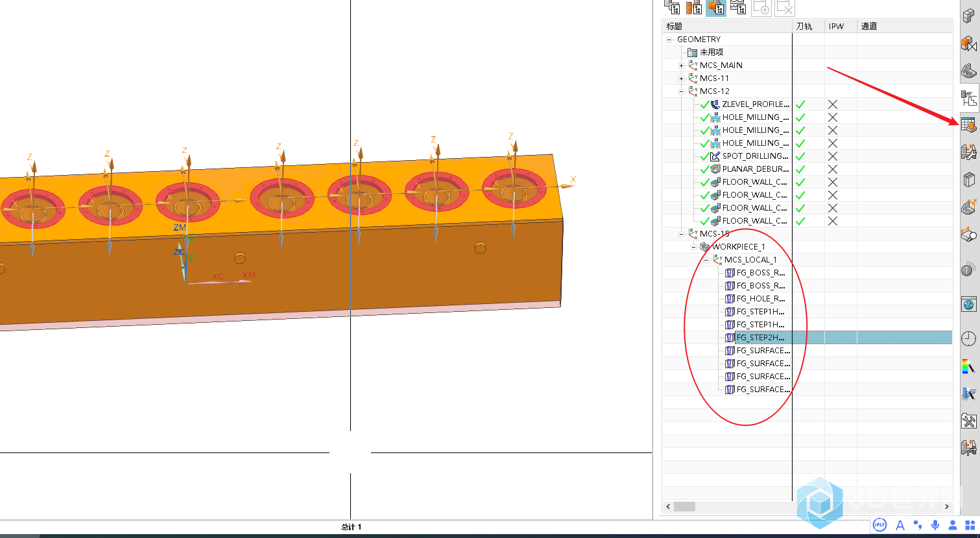Screen dimensions: 980x538
Task: Select the 未用项 folder row
Action: click(711, 53)
